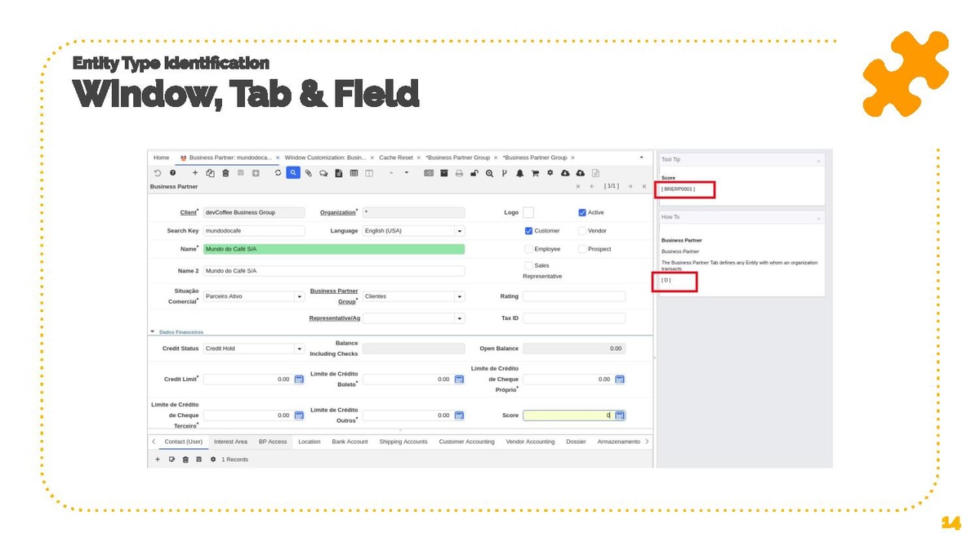Open the Cache Reset tab
This screenshot has width=980, height=551.
click(396, 158)
